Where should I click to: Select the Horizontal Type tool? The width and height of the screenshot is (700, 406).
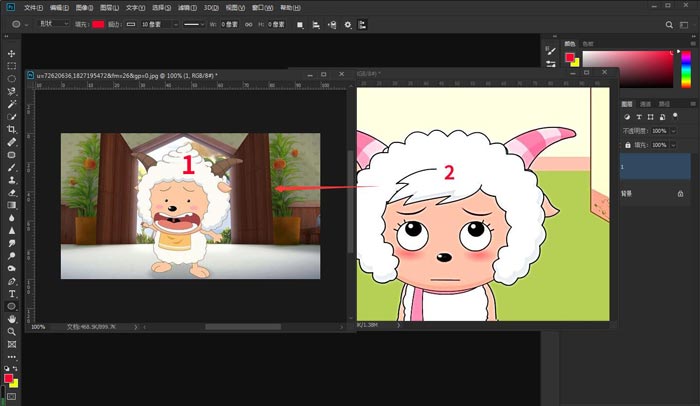(x=12, y=294)
